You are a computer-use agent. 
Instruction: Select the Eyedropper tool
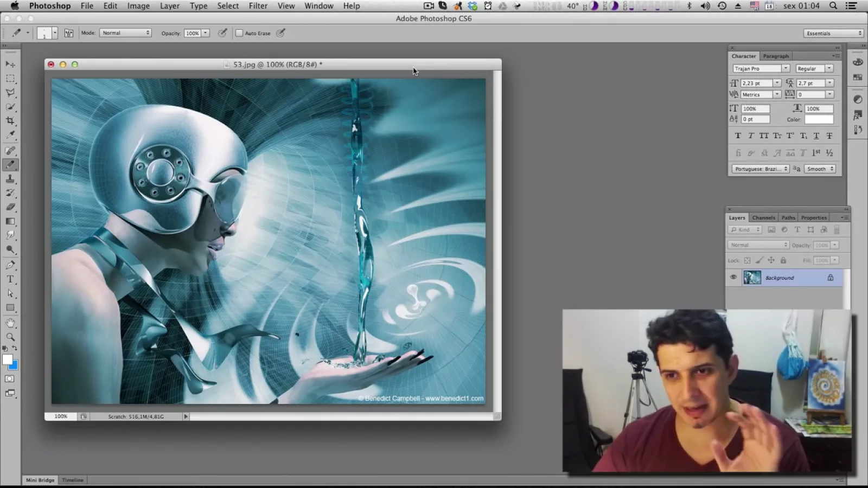(10, 135)
